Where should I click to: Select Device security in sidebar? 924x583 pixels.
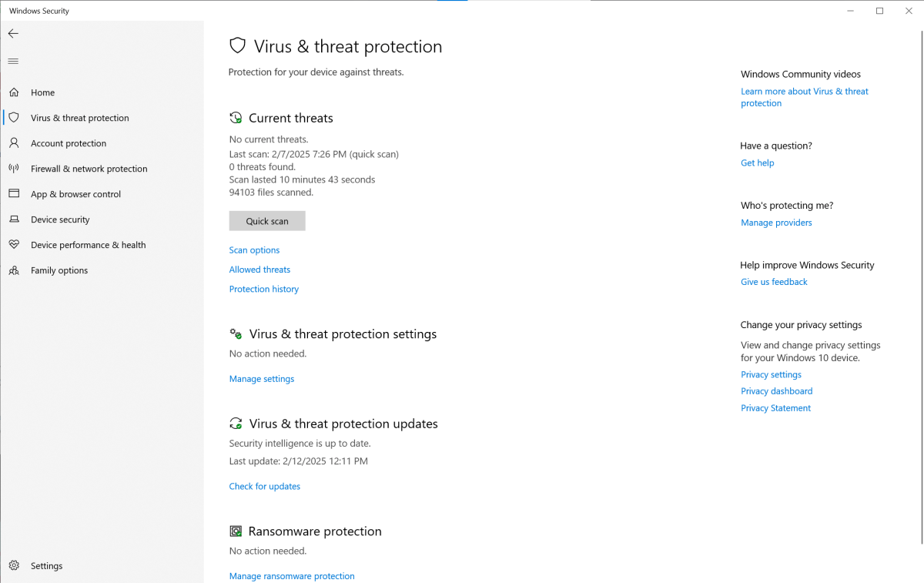tap(60, 219)
